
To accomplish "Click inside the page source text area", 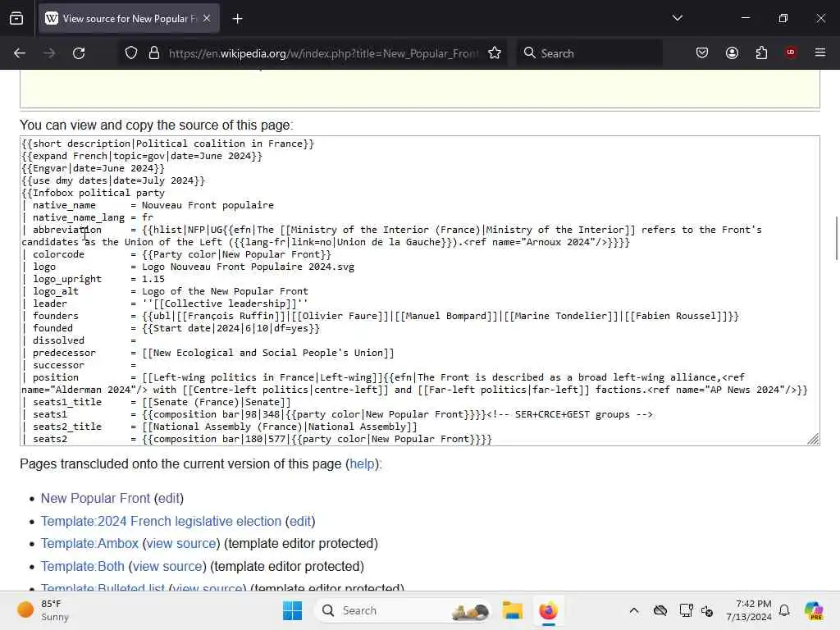I will click(x=419, y=291).
